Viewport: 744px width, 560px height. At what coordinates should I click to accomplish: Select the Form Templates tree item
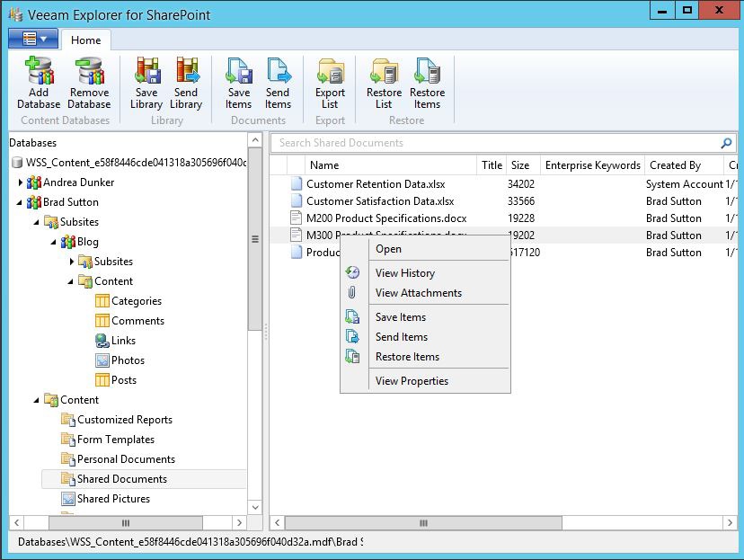(116, 440)
